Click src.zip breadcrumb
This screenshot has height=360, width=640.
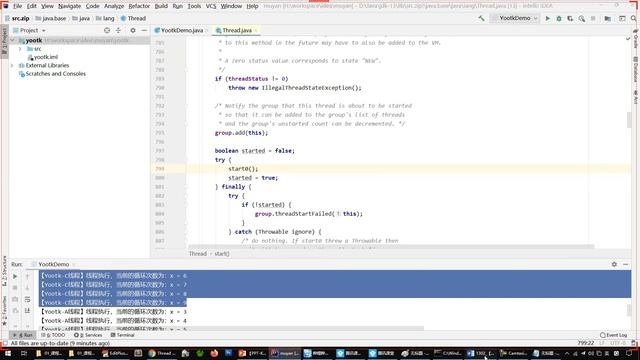point(18,18)
